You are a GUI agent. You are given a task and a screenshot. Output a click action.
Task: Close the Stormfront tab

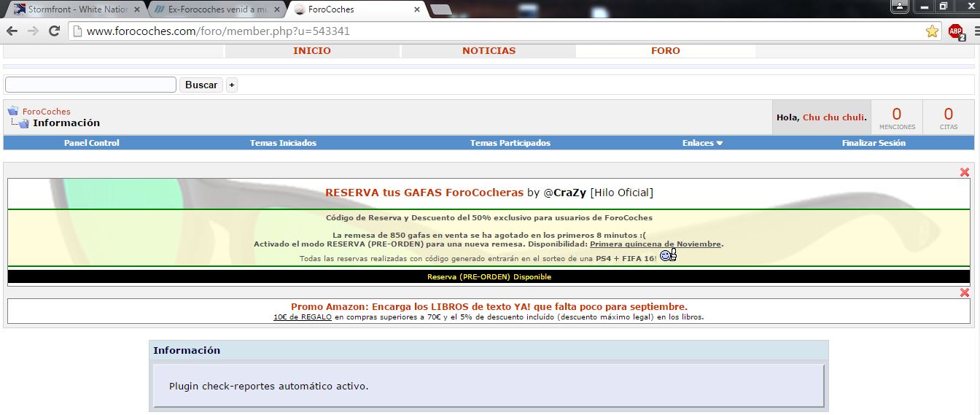click(136, 9)
